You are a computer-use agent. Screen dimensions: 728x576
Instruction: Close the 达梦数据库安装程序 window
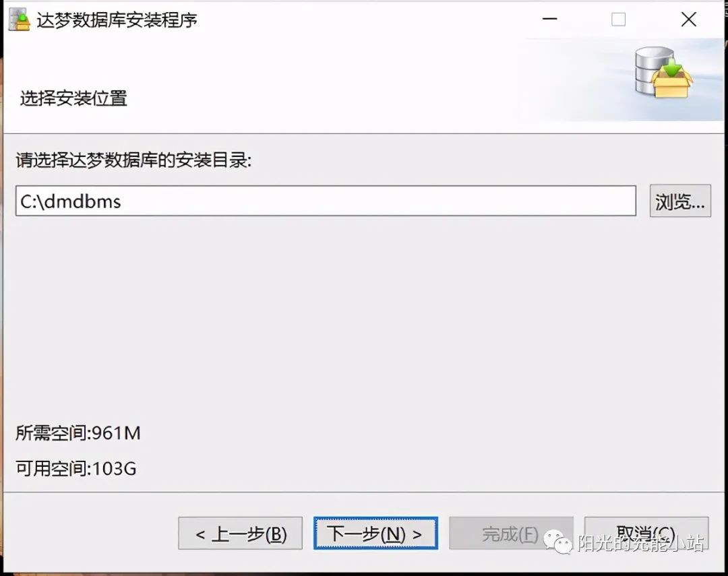point(688,20)
